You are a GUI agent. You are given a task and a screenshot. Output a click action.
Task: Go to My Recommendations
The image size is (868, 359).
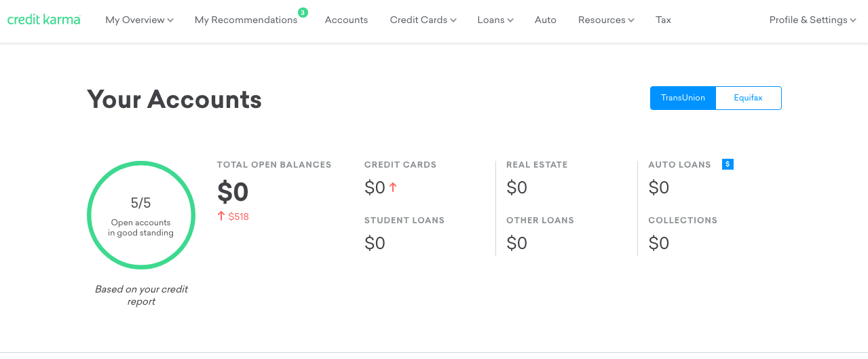click(246, 20)
